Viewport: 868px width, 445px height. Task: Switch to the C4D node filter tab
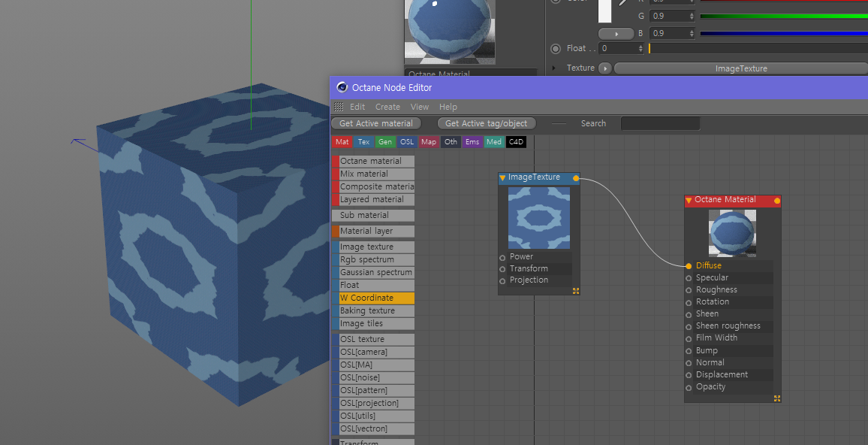[516, 142]
